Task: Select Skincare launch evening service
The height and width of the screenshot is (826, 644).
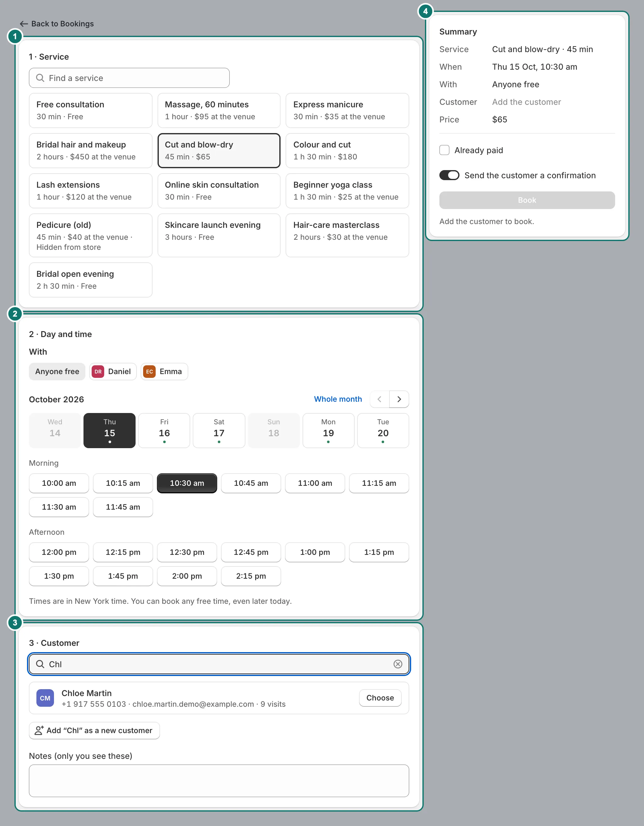Action: coord(219,235)
